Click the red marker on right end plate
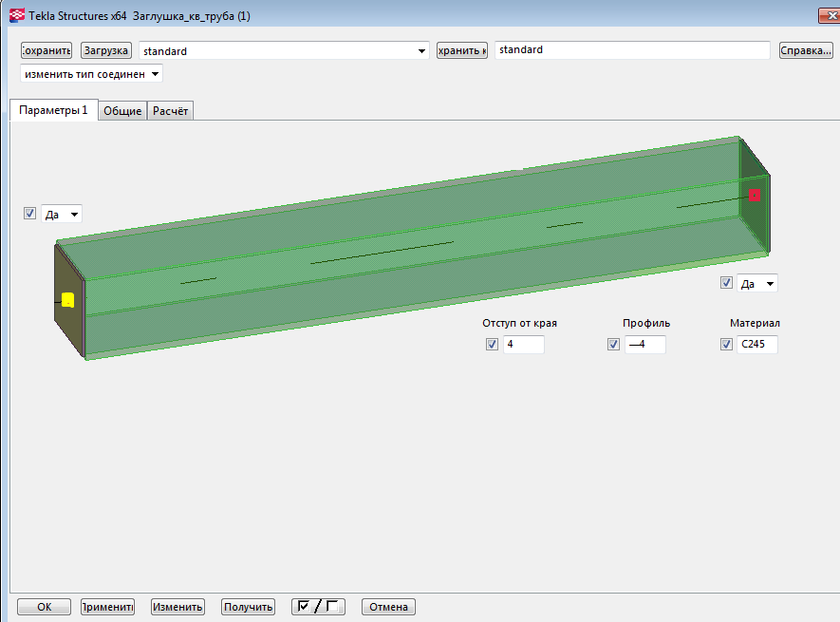 [x=756, y=195]
